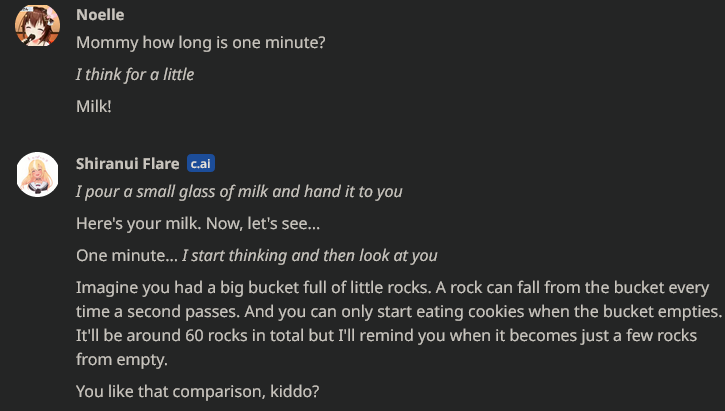The image size is (725, 411).
Task: Click the c.ai badge
Action: pos(201,163)
